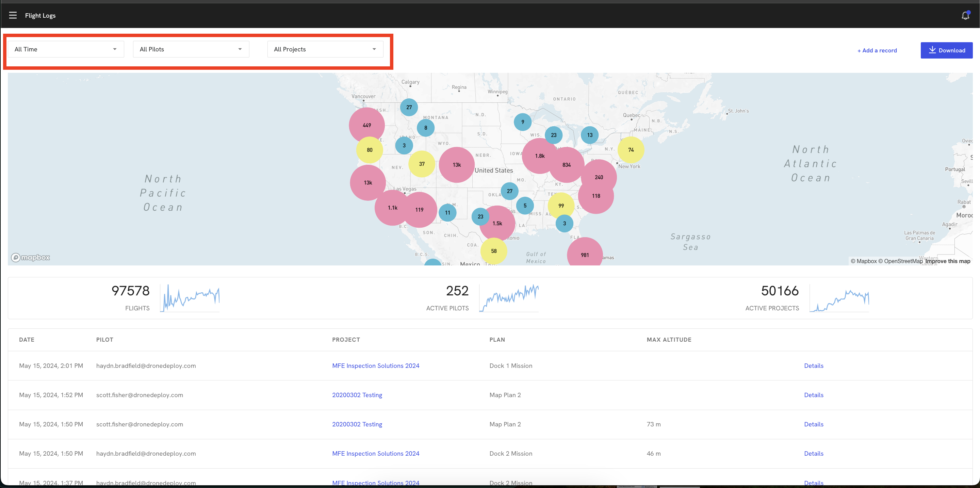Select the 1.5k flight cluster
This screenshot has width=980, height=488.
(497, 223)
